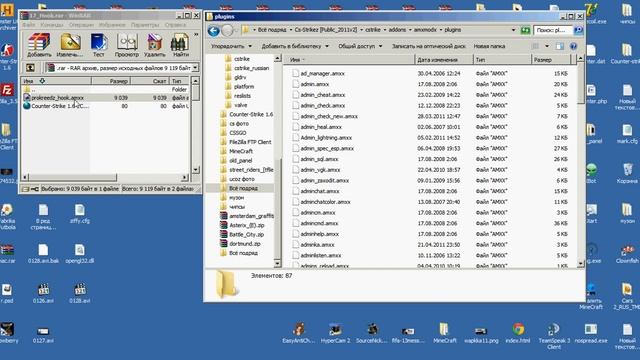
Task: Click the Explorer back arrow button
Action: point(213,31)
